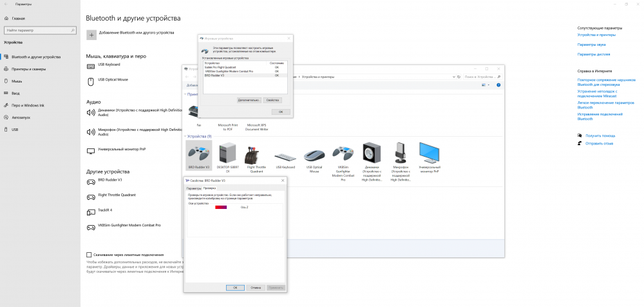Viewport: 644px width, 307px height.
Task: Select VKBSim Gunfighter row in game devices list
Action: tap(245, 71)
